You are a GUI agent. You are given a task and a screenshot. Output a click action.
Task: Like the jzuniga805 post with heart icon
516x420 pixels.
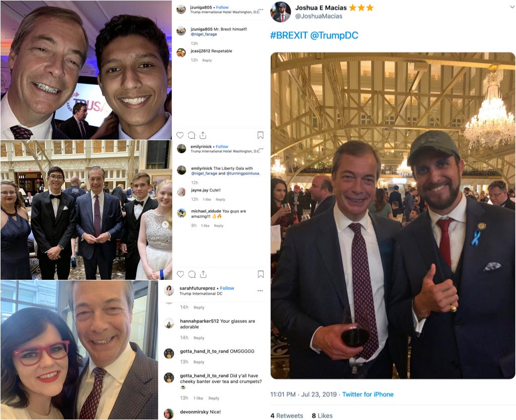point(180,135)
